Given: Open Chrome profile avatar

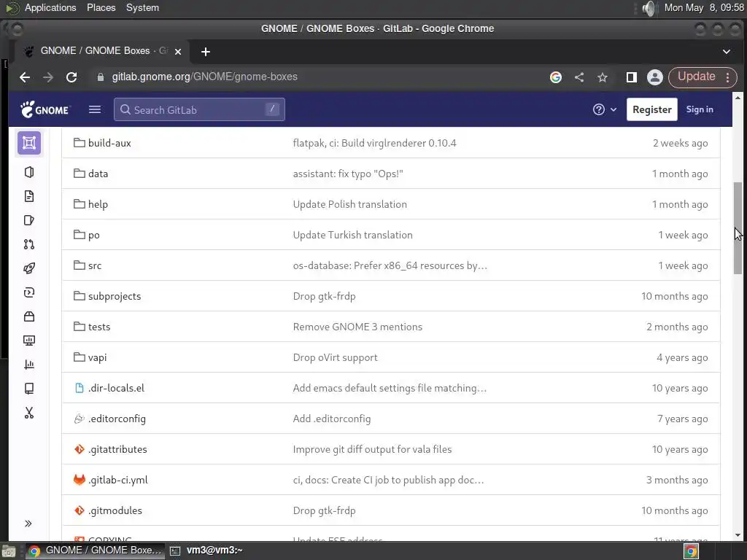Looking at the screenshot, I should [654, 77].
